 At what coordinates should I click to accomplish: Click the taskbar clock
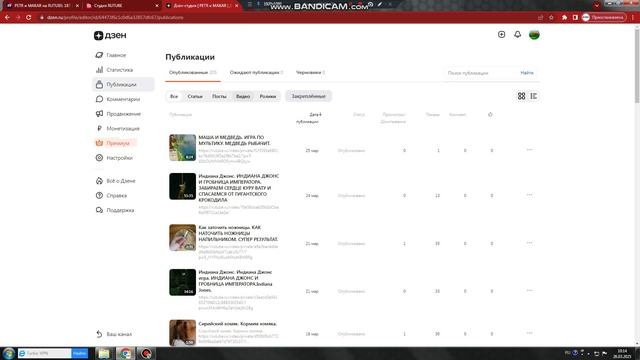622,353
